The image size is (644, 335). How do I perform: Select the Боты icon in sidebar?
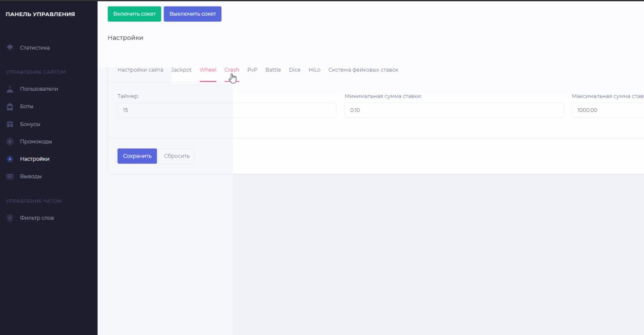coord(10,106)
